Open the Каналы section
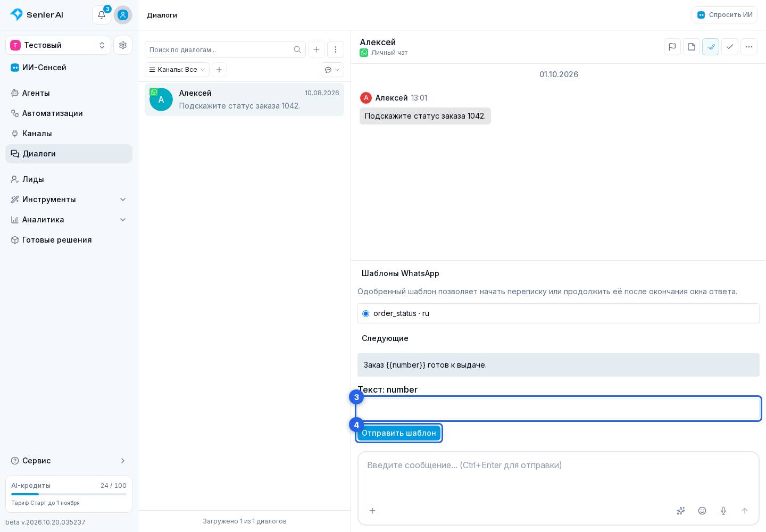The width and height of the screenshot is (766, 532). pos(69,134)
